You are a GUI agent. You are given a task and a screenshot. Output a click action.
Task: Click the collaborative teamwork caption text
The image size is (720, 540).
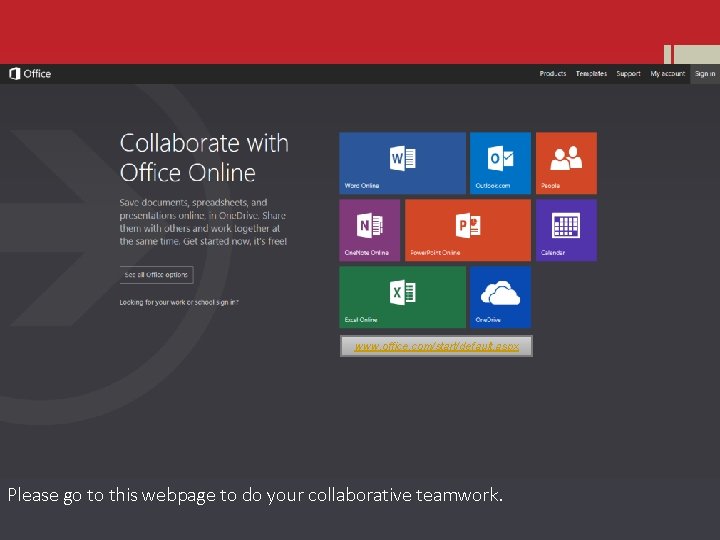pos(255,495)
